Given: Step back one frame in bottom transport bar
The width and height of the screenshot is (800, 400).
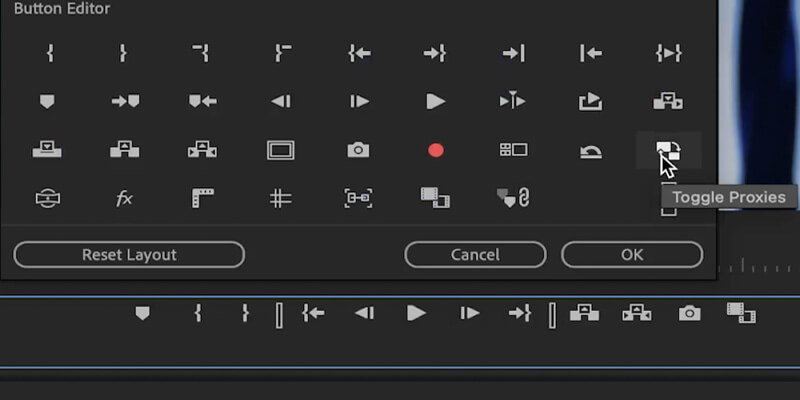Looking at the screenshot, I should pos(365,313).
